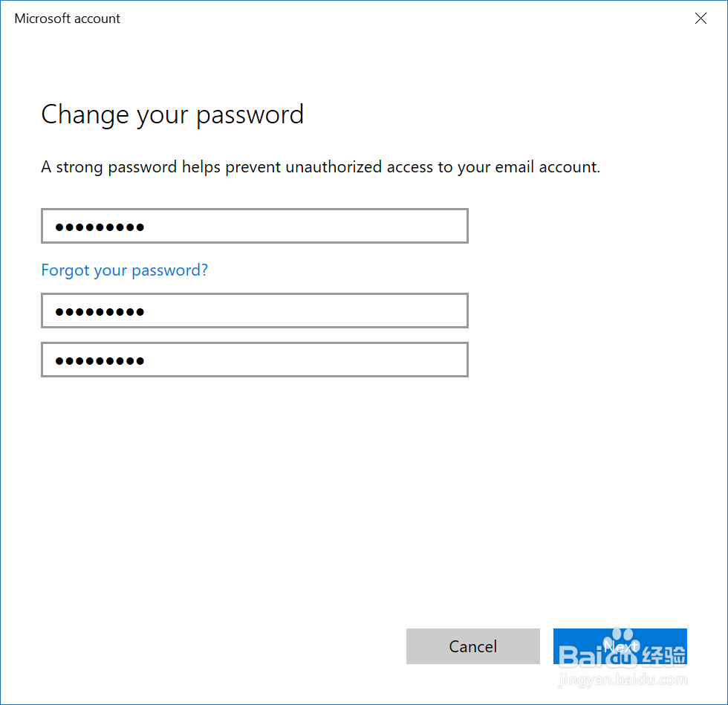
Task: Click the word "Forgot" in the blue link
Action: coord(65,270)
